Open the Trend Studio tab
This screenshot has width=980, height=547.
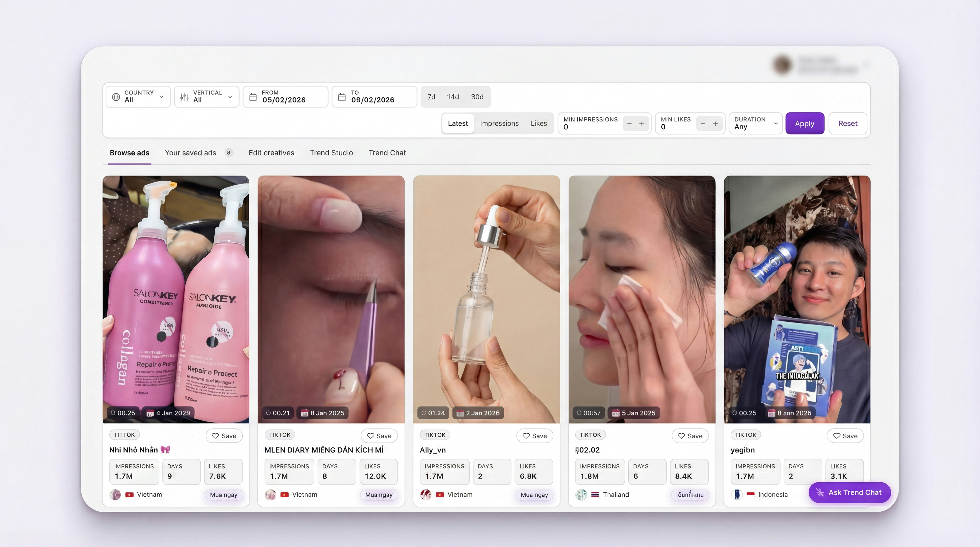(331, 153)
